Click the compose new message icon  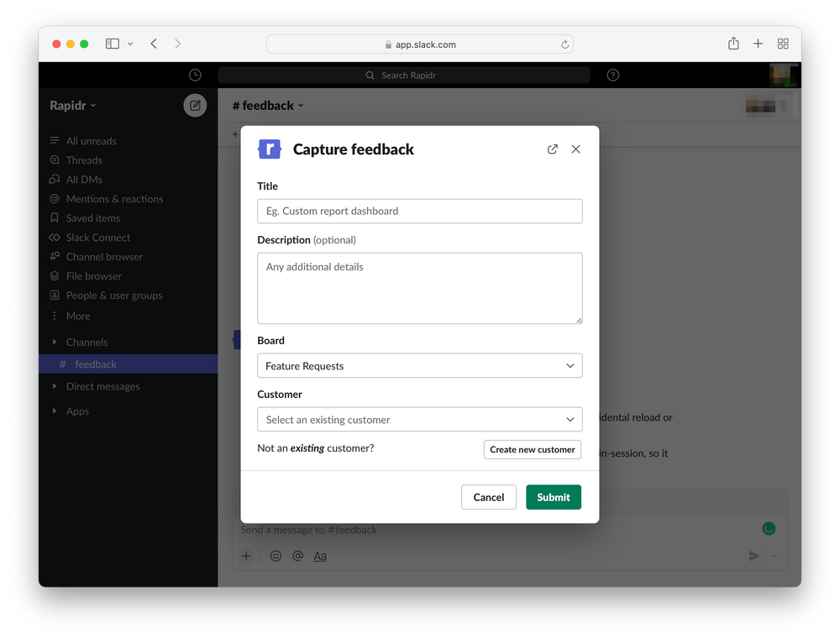tap(195, 106)
